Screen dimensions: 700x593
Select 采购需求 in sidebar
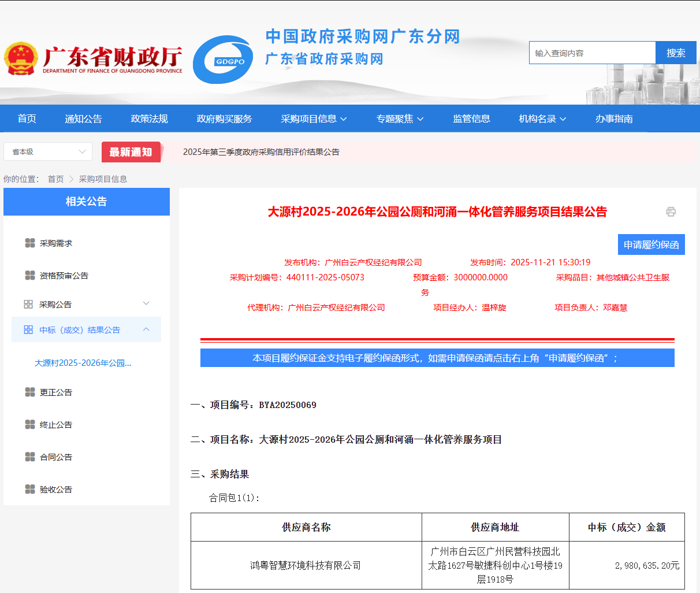(56, 243)
